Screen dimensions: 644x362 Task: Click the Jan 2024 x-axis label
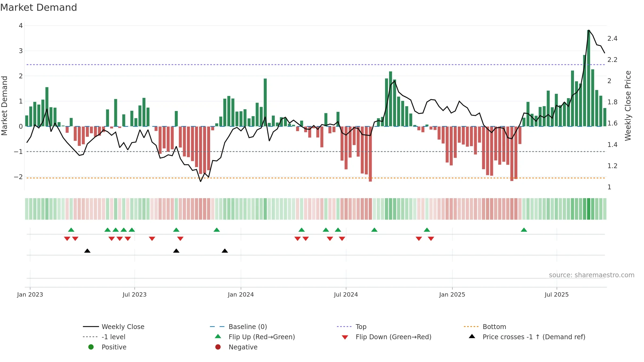[x=241, y=294]
